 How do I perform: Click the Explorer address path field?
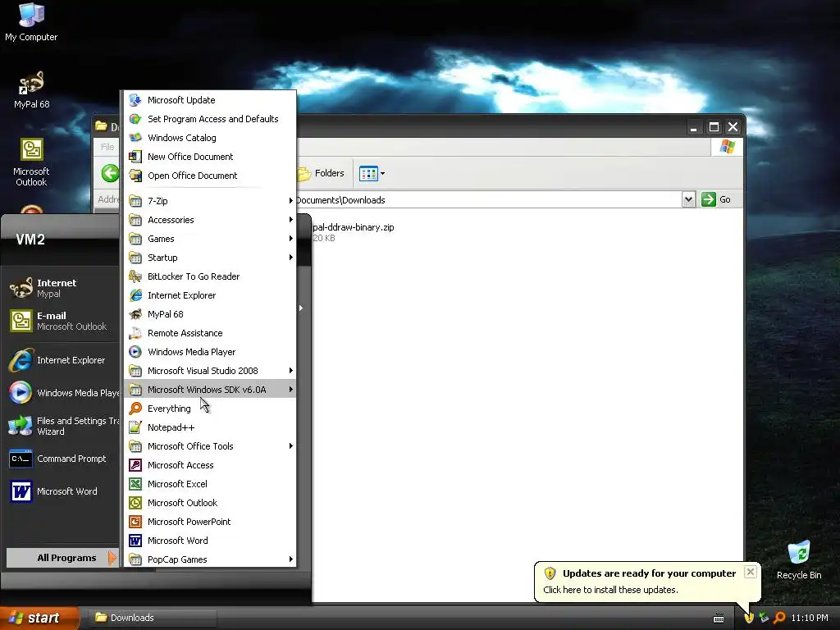point(487,200)
